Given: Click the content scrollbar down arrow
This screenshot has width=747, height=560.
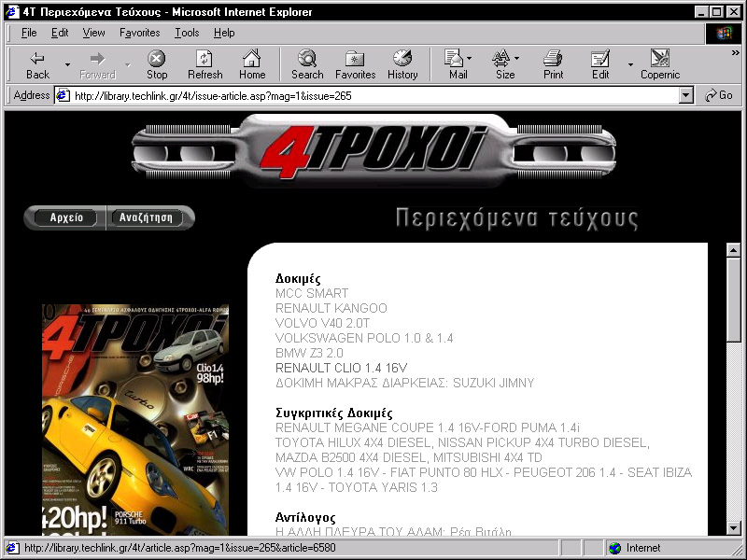Looking at the screenshot, I should pos(733,527).
